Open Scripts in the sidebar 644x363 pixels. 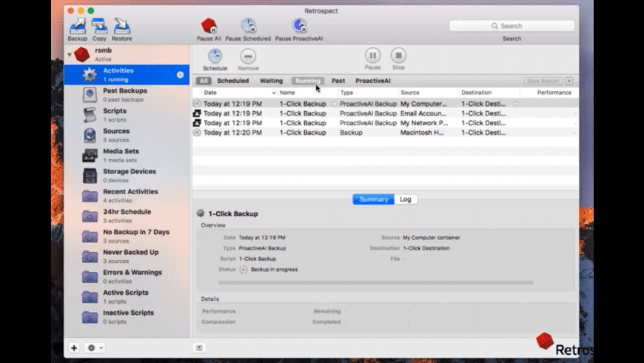point(127,115)
